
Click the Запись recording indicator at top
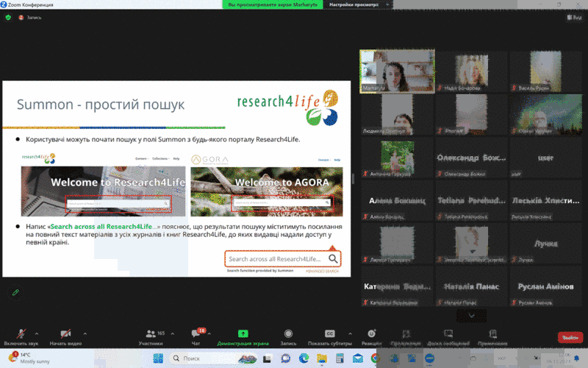(30, 17)
